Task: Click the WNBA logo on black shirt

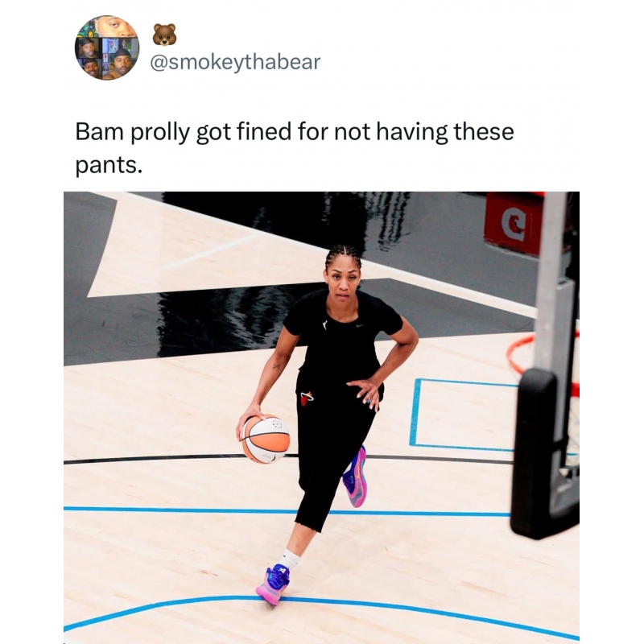Action: (326, 324)
